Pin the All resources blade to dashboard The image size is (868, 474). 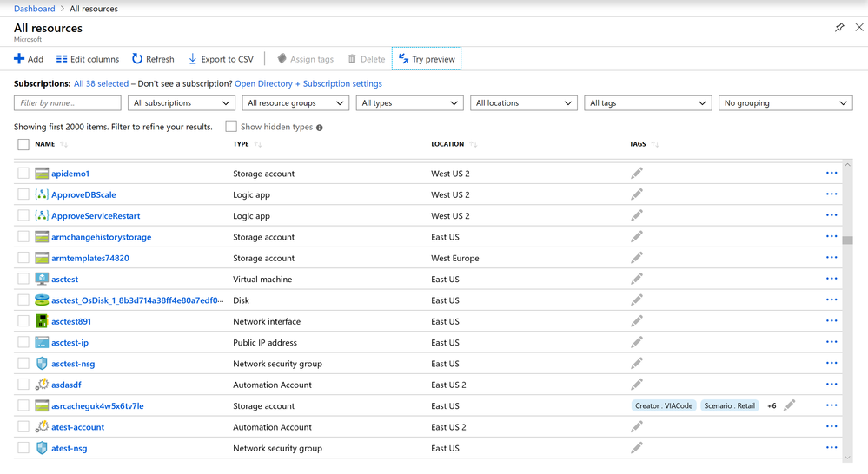pyautogui.click(x=839, y=28)
